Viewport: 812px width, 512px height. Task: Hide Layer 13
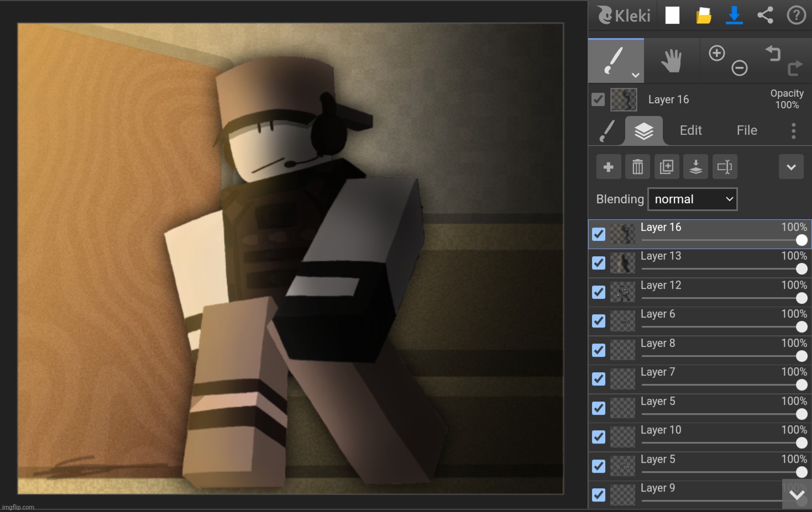tap(599, 263)
